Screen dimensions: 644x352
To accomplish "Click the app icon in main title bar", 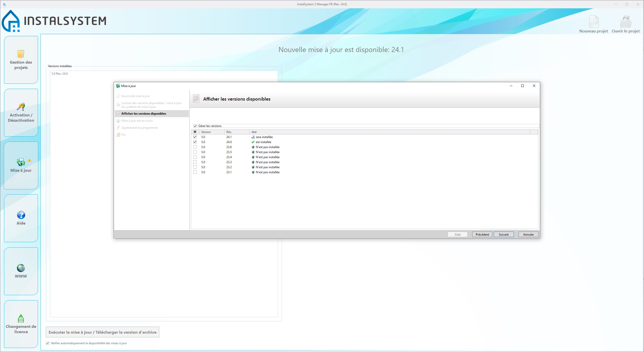I will pos(4,4).
